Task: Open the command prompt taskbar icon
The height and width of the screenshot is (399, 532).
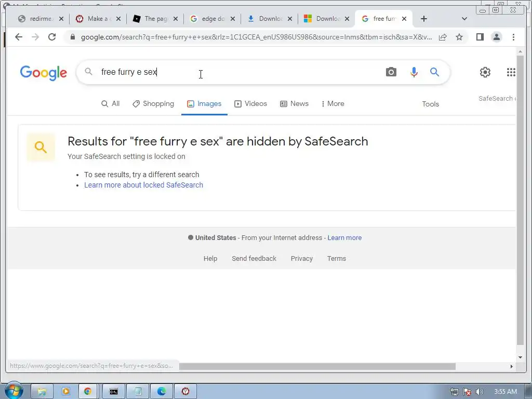Action: tap(114, 392)
